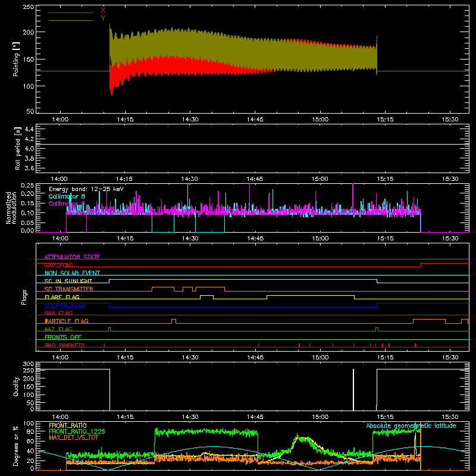Image resolution: width=476 pixels, height=476 pixels.
Task: Click 14:45 time tick under modulation plot
Action: pyautogui.click(x=255, y=239)
